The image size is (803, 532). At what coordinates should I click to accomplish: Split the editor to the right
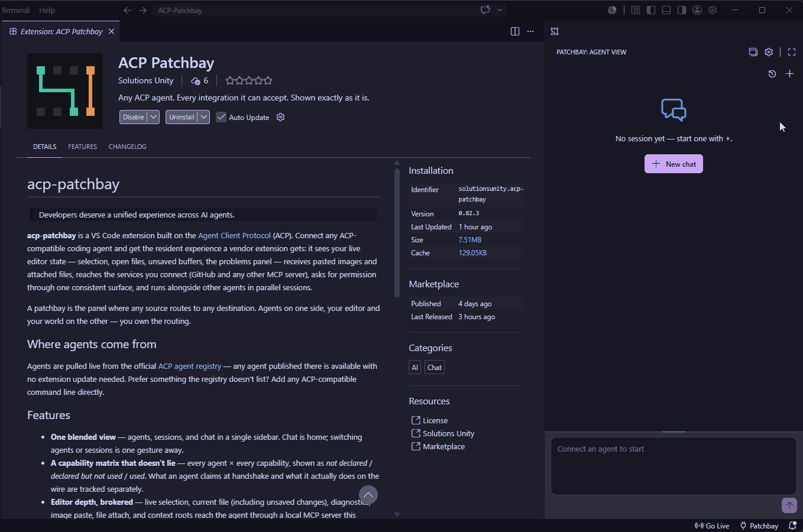515,31
